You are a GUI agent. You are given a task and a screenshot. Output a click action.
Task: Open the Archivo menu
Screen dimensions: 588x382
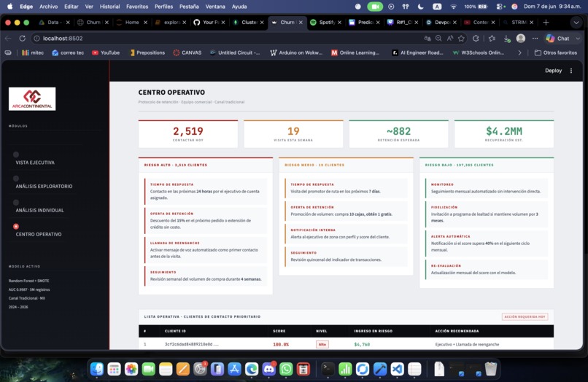point(48,7)
